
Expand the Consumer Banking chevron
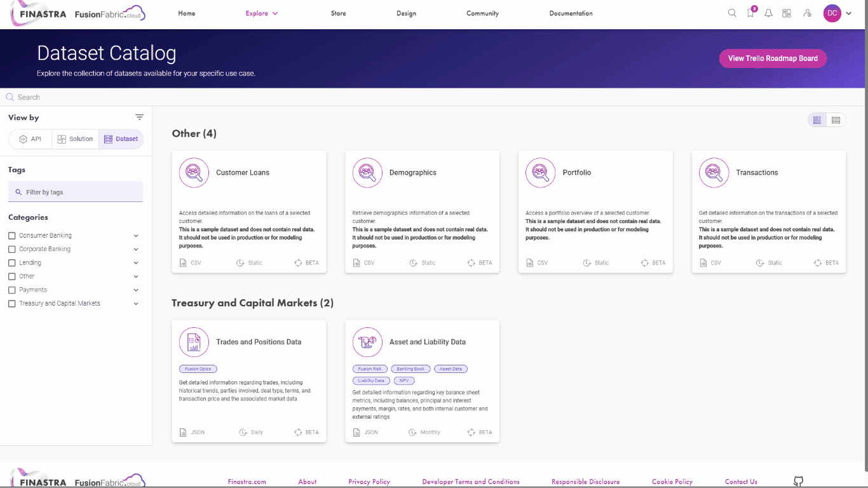point(136,236)
